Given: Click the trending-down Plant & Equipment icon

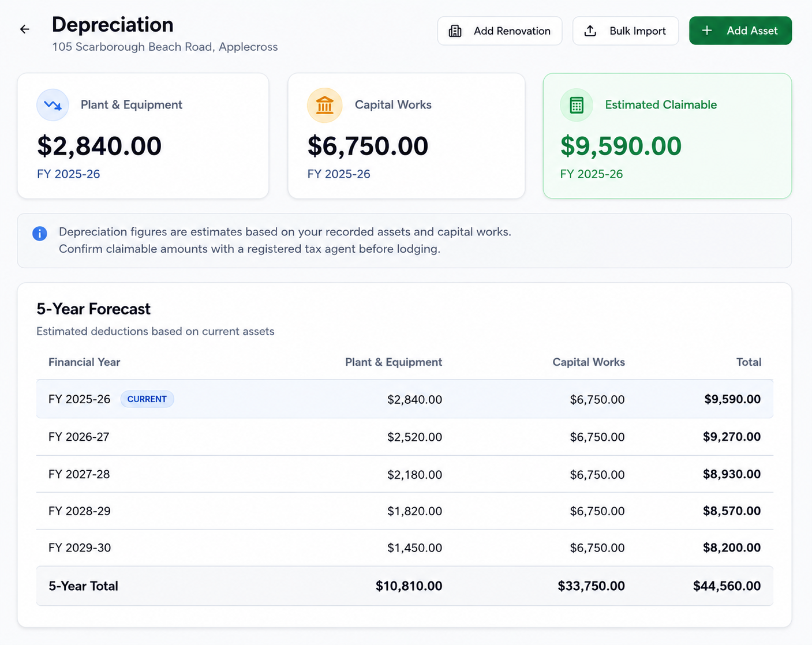Looking at the screenshot, I should tap(53, 105).
